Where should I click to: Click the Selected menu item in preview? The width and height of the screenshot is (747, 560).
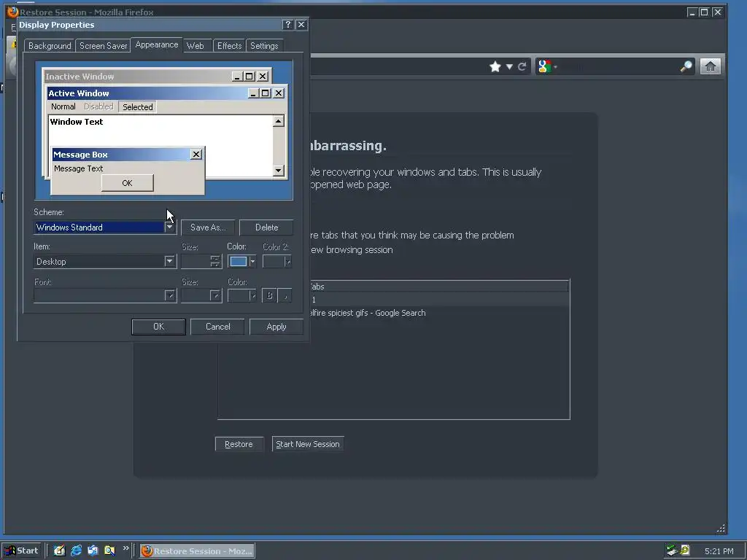tap(138, 107)
